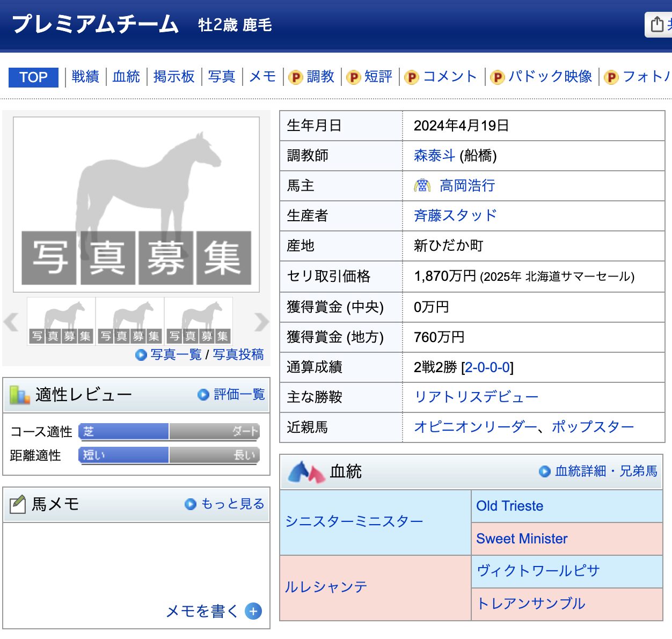Open relative horse ポップスター
This screenshot has width=672, height=639.
pos(593,427)
